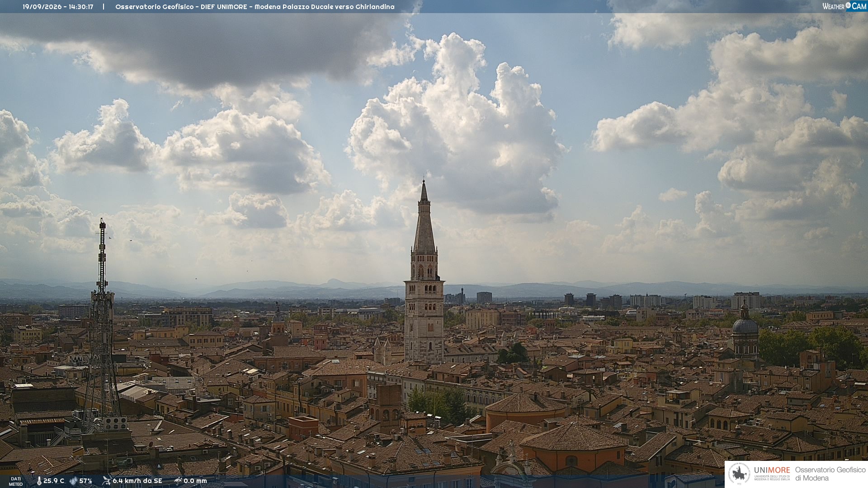
Task: Click the humidity water drops icon
Action: click(x=73, y=481)
